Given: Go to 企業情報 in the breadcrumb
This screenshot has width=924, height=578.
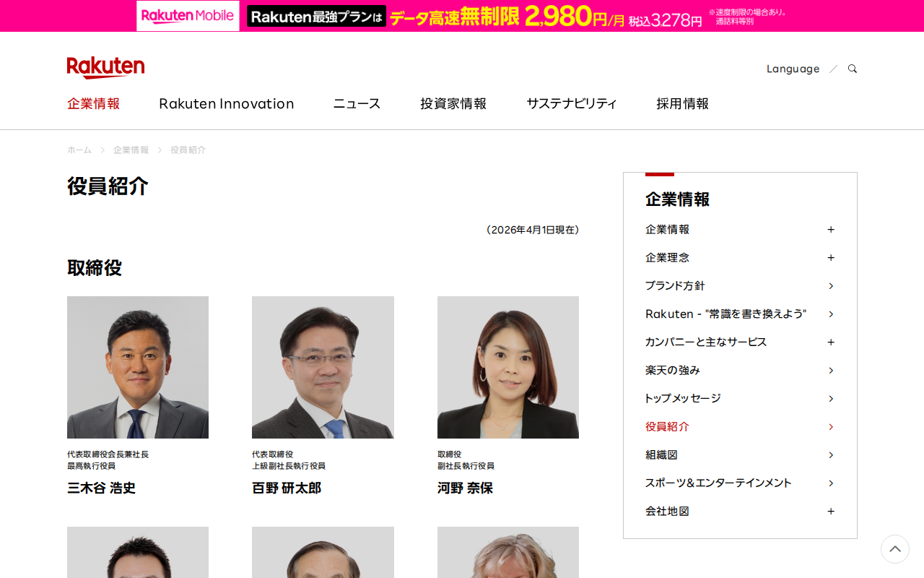Looking at the screenshot, I should [x=131, y=150].
